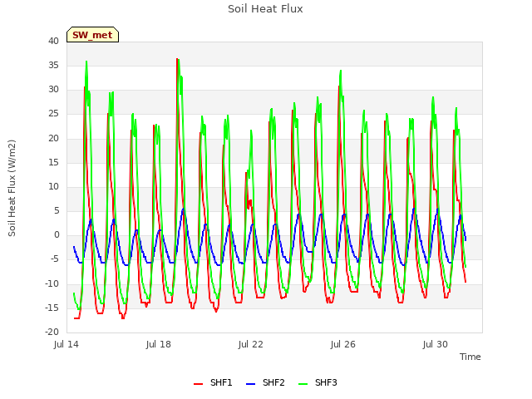Image resolution: width=532 pixels, height=399 pixels.
Task: Click the 35 y-axis tick label
Action: pyautogui.click(x=53, y=65)
